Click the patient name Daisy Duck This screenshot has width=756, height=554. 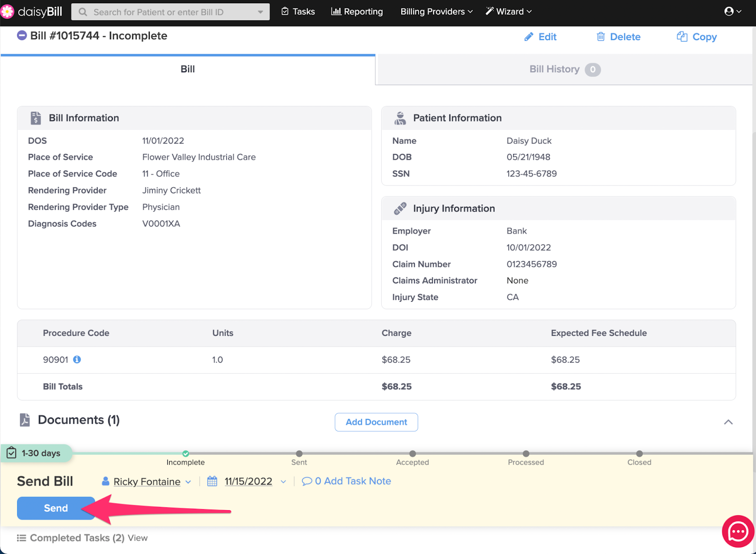point(529,141)
